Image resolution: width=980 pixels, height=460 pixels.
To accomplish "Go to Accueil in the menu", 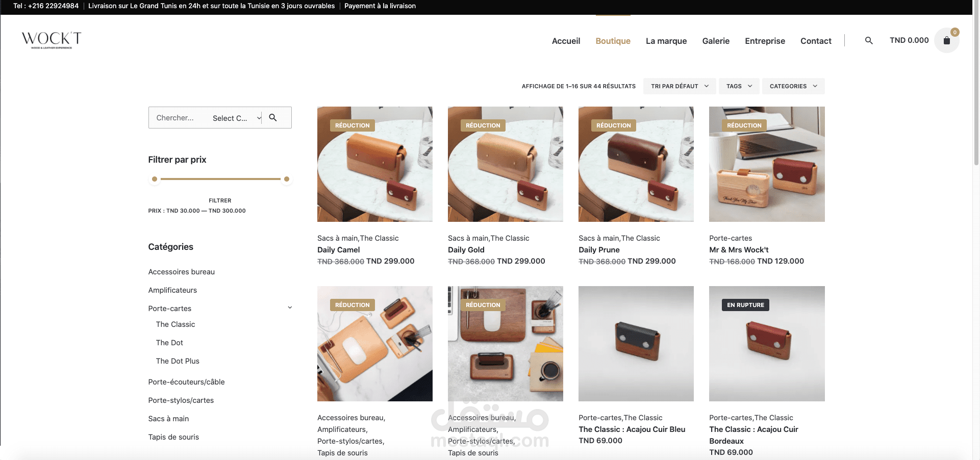I will [x=566, y=41].
